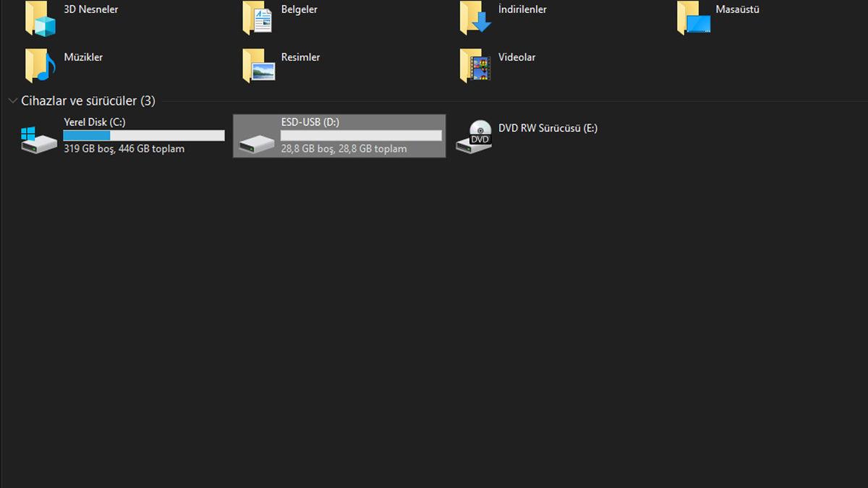Click the "Masaüstü" folder name label
The height and width of the screenshot is (488, 868).
[737, 10]
